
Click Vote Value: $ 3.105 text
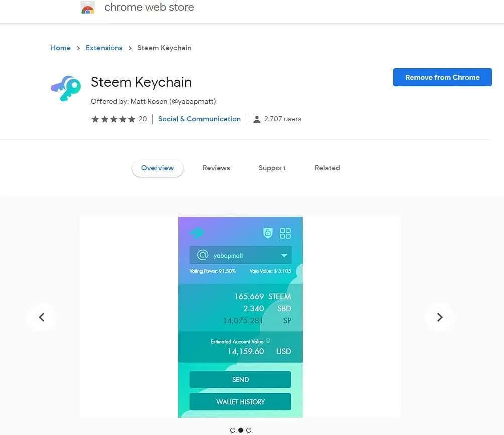pos(270,271)
